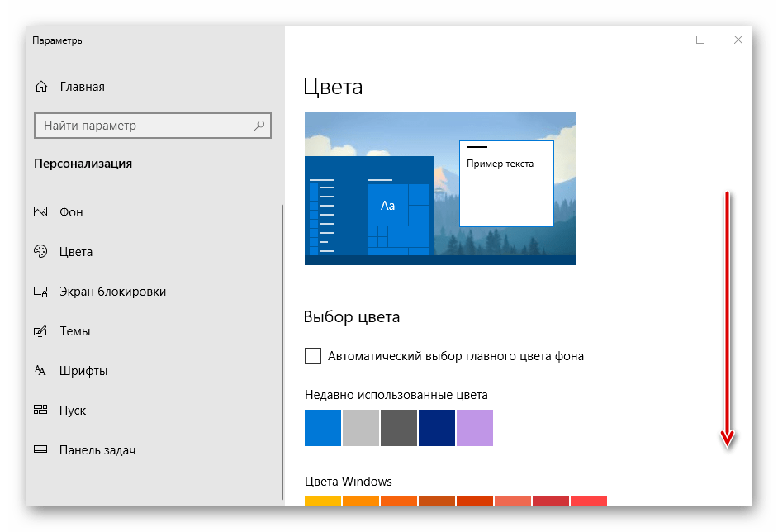
Task: Pick the blue recently used color
Action: tap(323, 428)
